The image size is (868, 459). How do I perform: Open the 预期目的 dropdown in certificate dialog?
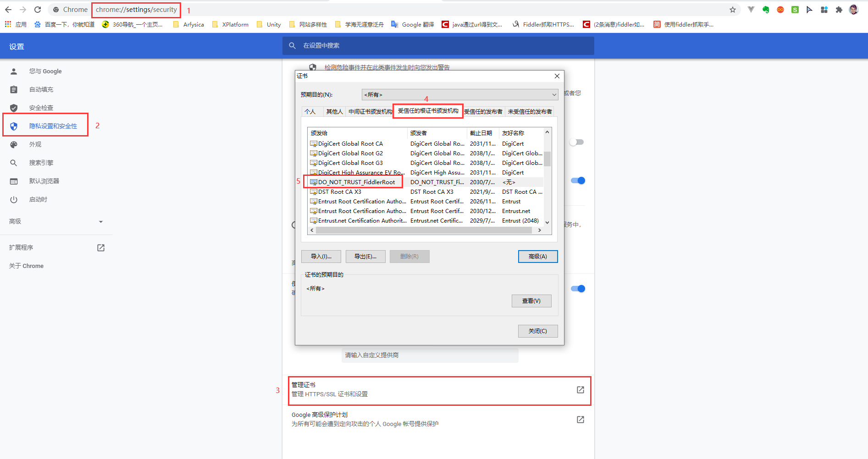[460, 95]
